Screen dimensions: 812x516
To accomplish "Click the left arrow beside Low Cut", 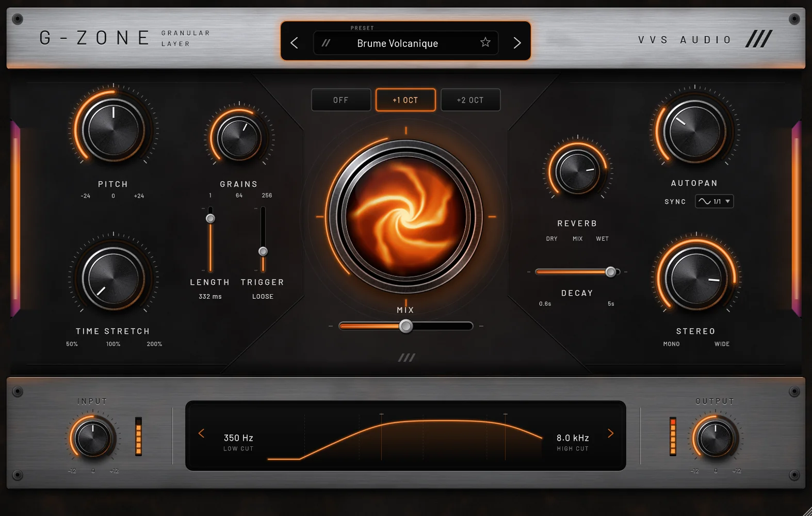I will tap(202, 433).
